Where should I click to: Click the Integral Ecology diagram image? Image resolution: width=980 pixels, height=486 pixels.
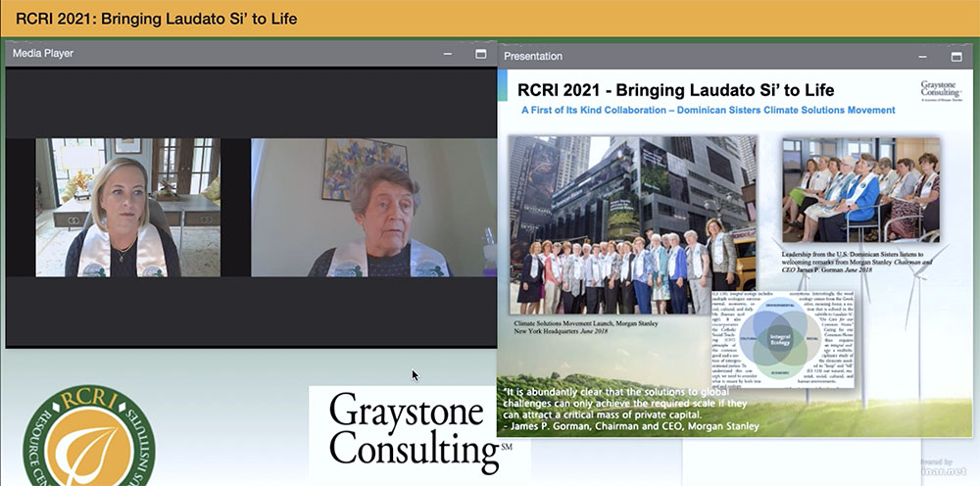pos(782,339)
